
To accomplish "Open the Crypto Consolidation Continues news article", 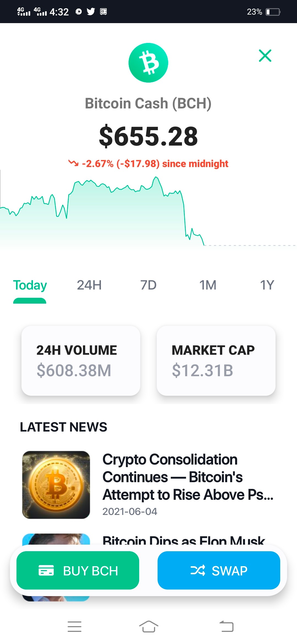I will coord(188,477).
